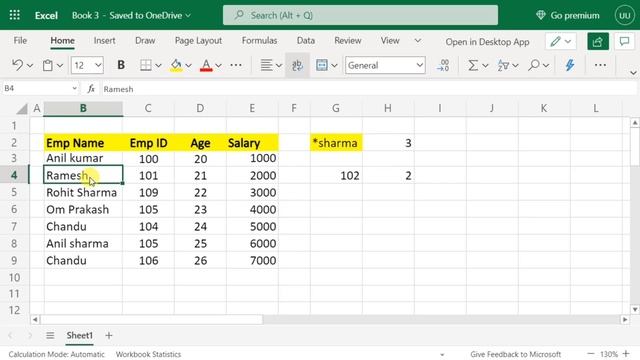
Task: Open the all sheets list icon
Action: pos(50,336)
